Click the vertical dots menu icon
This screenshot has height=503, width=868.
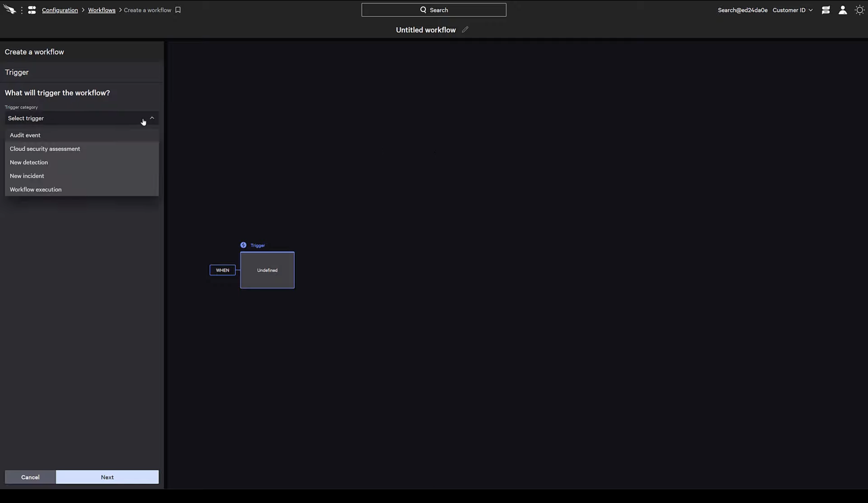22,10
